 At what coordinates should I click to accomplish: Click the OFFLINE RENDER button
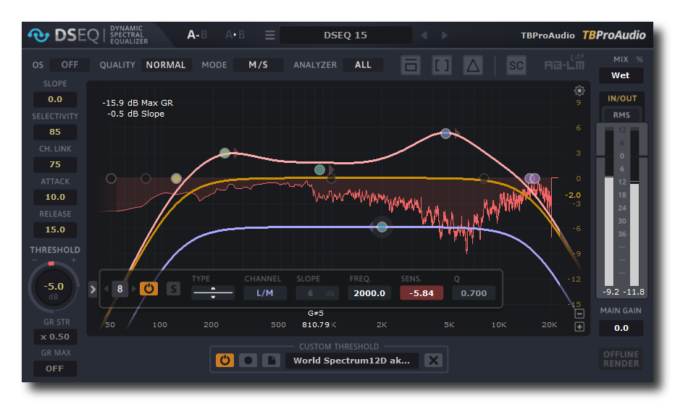[x=621, y=359]
